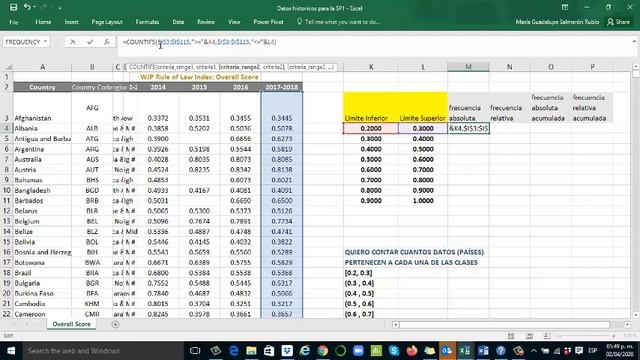Click the Limite Inferior yellow header cell
This screenshot has height=360, width=640.
pos(371,108)
